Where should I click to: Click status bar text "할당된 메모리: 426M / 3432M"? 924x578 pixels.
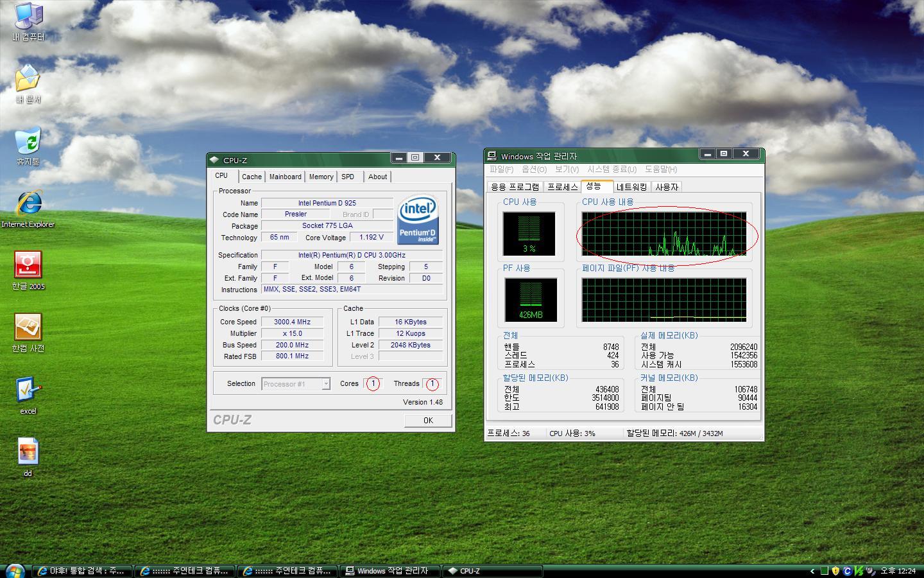675,433
